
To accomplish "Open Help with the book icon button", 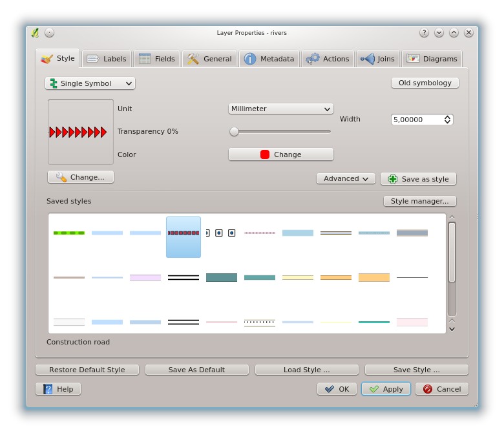I will click(58, 389).
